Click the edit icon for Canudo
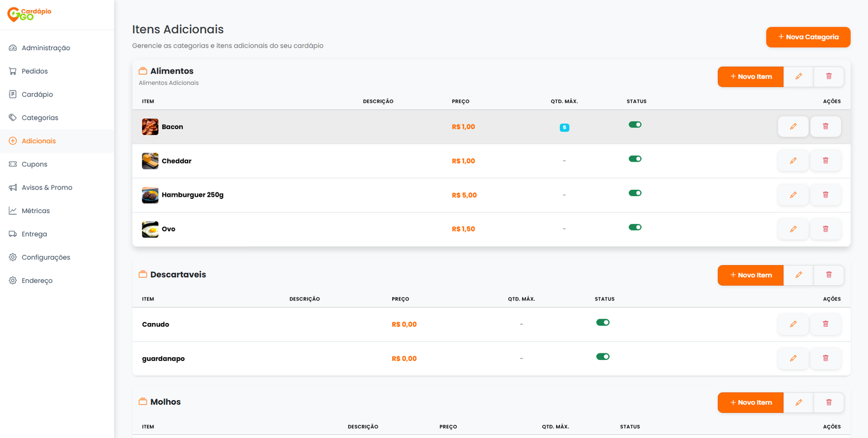The width and height of the screenshot is (868, 438). click(x=793, y=324)
